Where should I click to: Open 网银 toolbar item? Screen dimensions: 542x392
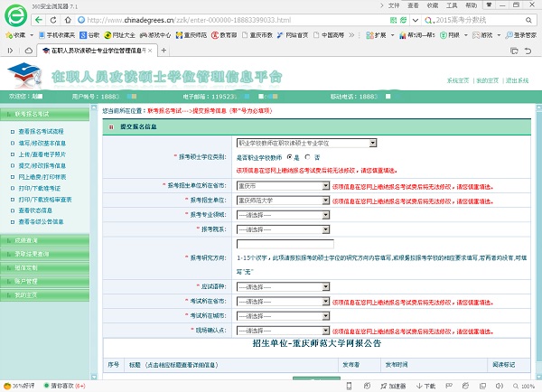[450, 35]
